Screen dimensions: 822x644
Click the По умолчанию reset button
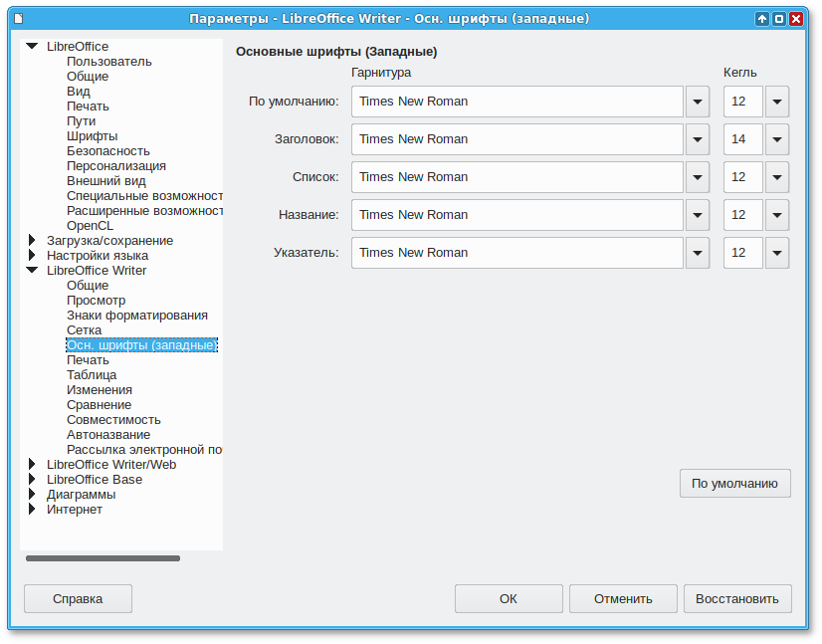point(735,484)
